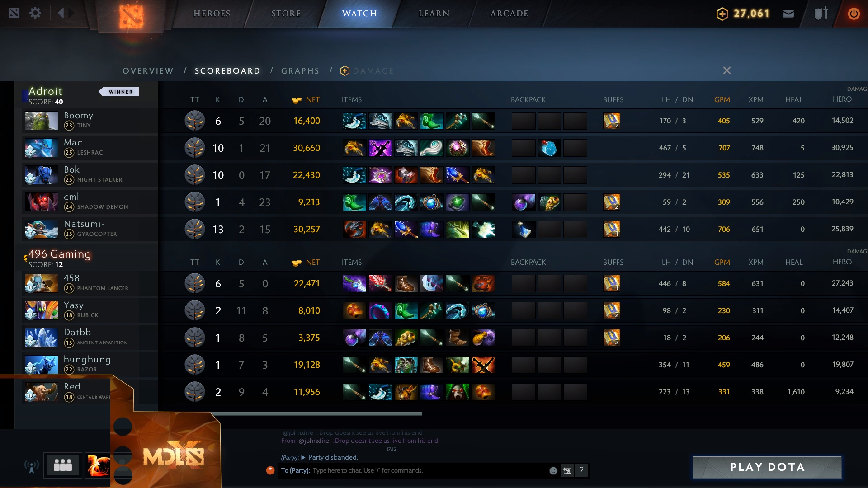Click the emoticon smiley in chat bar
The image size is (868, 488).
[553, 471]
